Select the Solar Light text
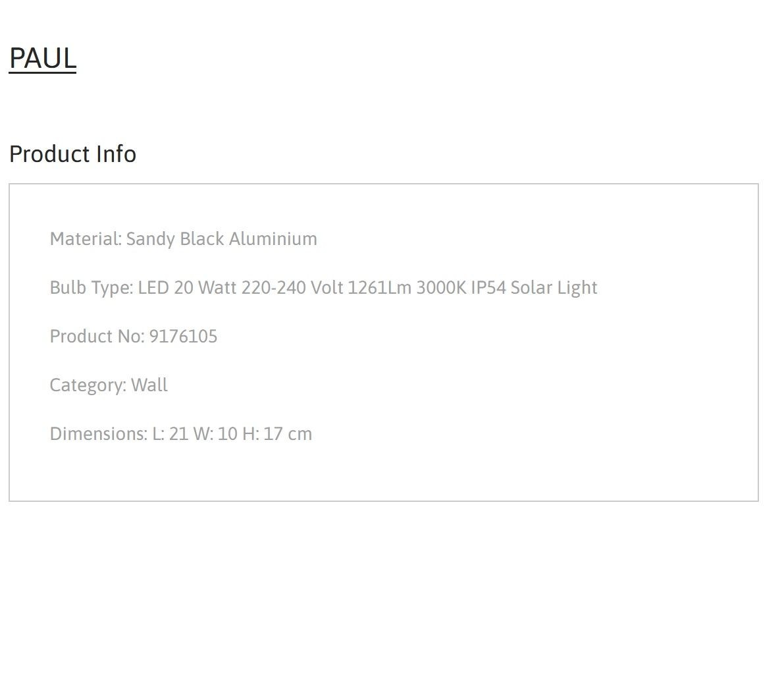 point(554,288)
